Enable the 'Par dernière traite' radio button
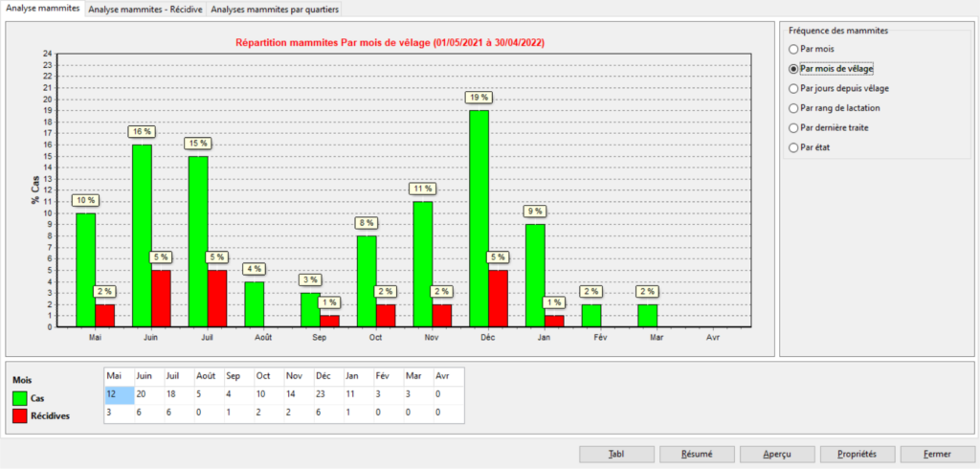Image resolution: width=980 pixels, height=469 pixels. tap(792, 127)
